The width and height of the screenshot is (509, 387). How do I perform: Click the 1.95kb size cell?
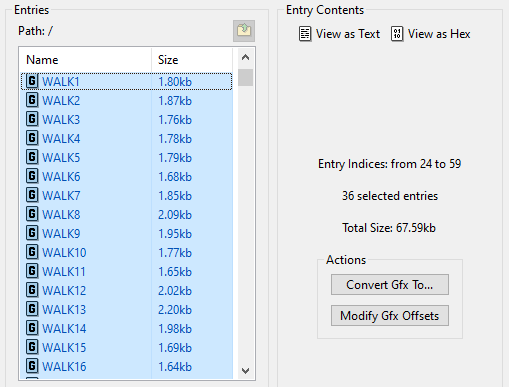(175, 234)
